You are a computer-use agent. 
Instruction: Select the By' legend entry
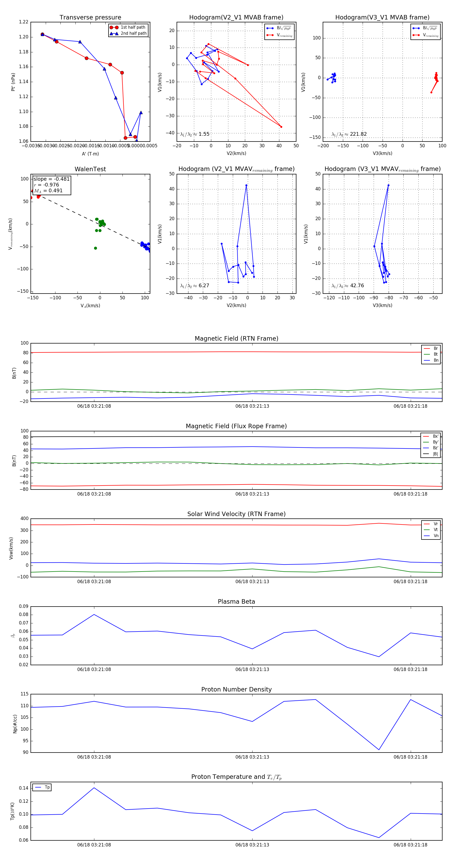(x=431, y=442)
